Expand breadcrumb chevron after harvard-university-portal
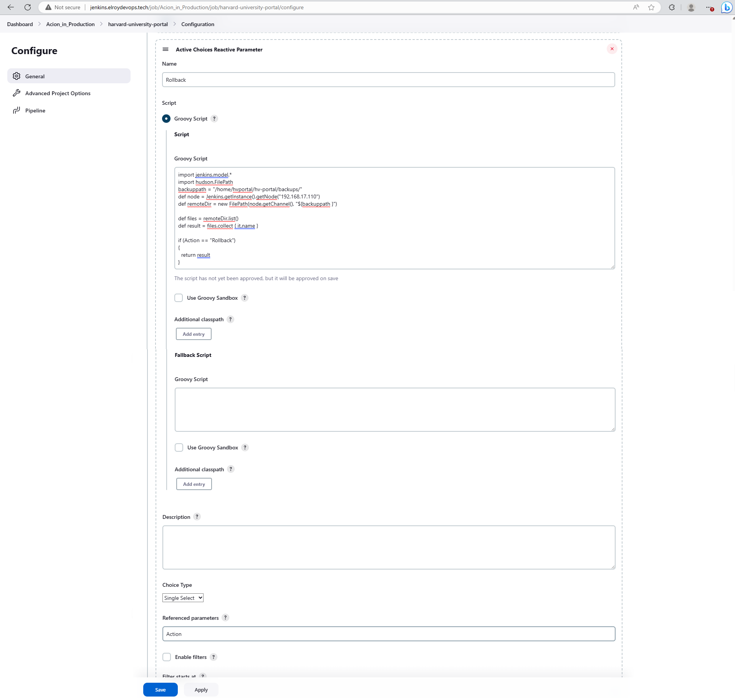 click(x=174, y=24)
